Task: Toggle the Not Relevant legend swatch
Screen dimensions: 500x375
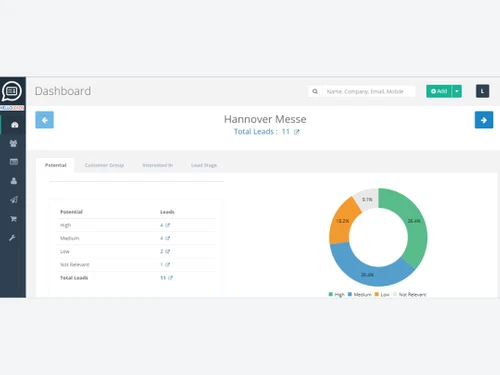Action: pos(395,294)
